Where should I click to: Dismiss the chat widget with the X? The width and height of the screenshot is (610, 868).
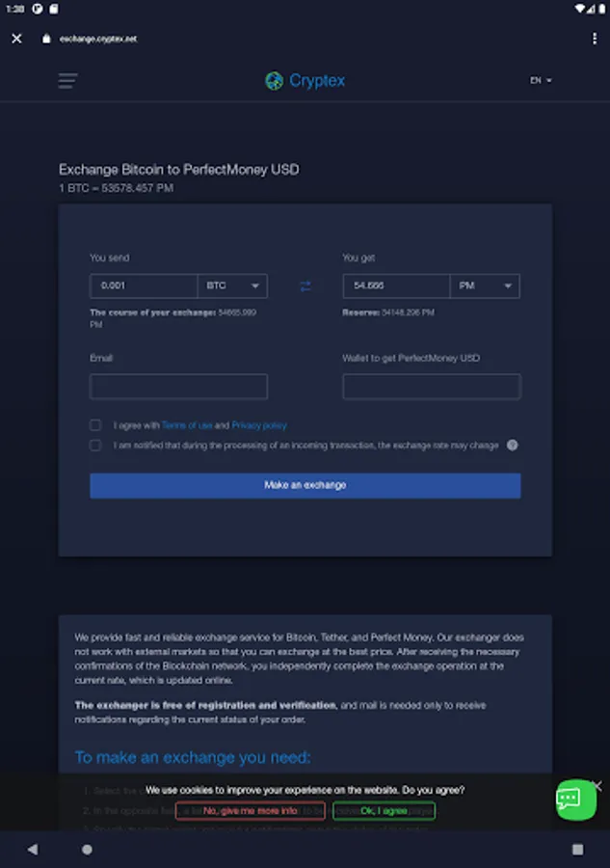pos(597,786)
